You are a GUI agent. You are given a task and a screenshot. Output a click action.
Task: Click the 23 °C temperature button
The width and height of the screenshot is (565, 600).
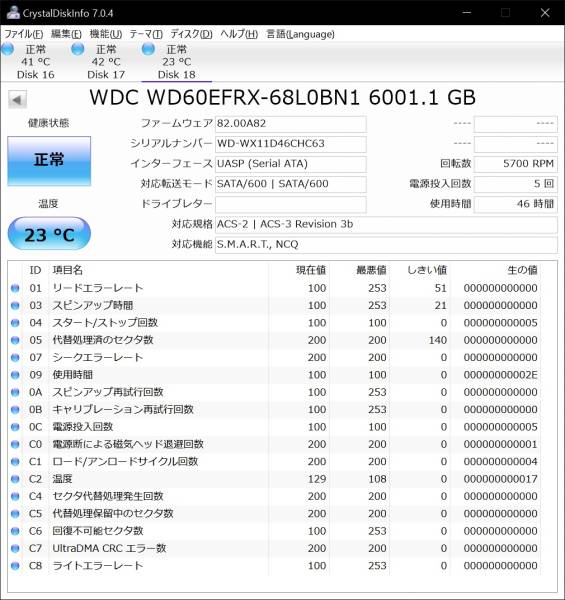[x=49, y=234]
